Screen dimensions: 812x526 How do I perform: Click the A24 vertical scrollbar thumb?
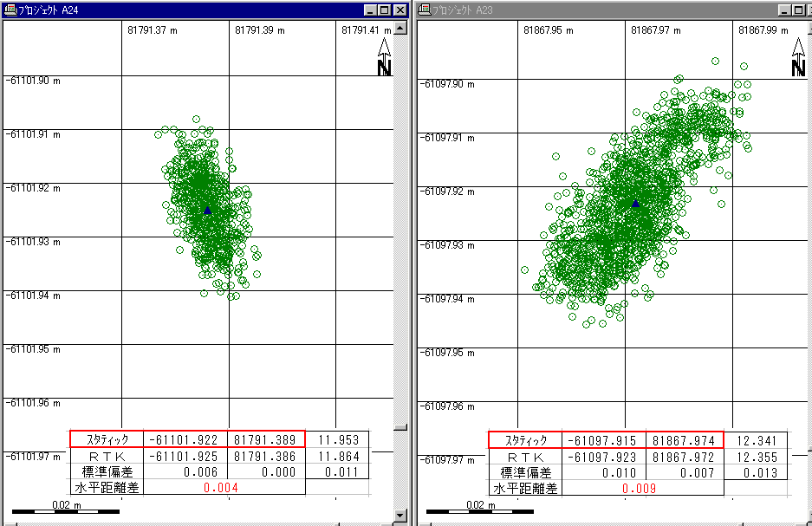point(400,427)
